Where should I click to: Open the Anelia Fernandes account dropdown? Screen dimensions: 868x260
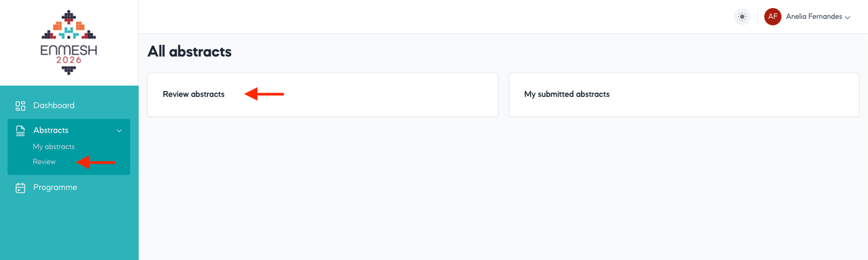pos(814,17)
